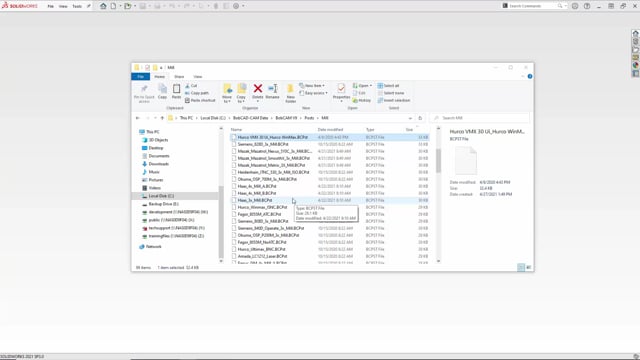This screenshot has width=640, height=360.
Task: Open the New item dropdown
Action: coord(312,86)
